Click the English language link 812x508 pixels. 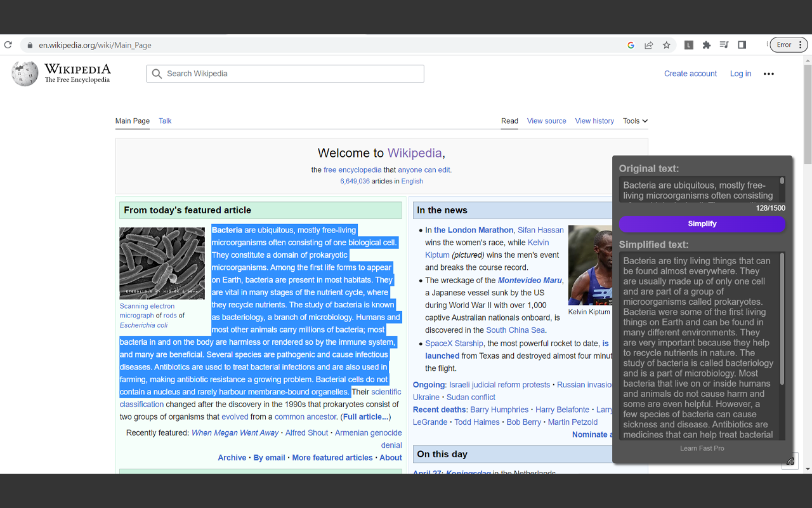click(x=412, y=181)
